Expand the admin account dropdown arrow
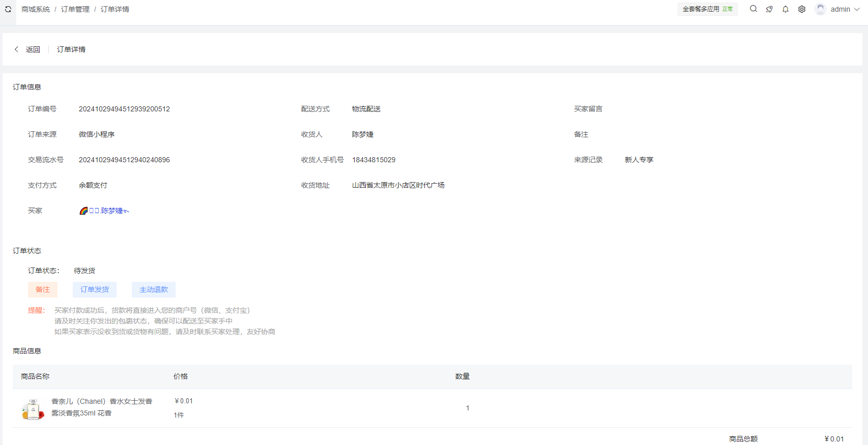The image size is (868, 445). click(x=857, y=9)
